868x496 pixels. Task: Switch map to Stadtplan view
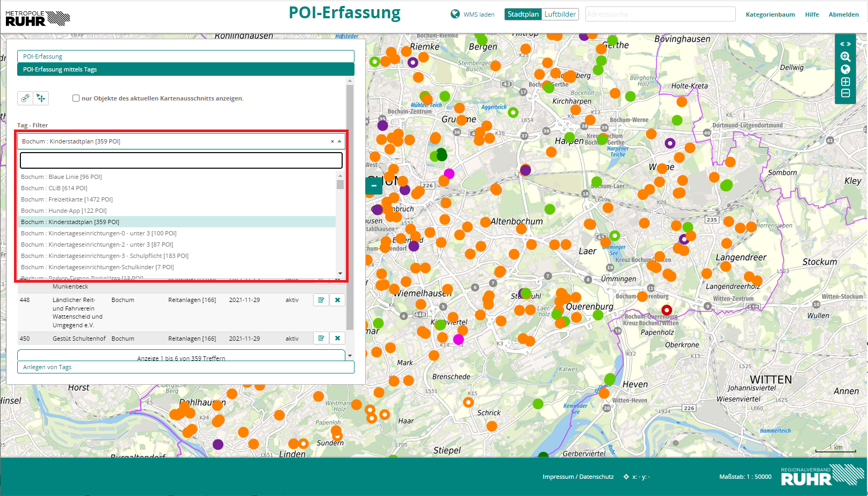point(523,14)
